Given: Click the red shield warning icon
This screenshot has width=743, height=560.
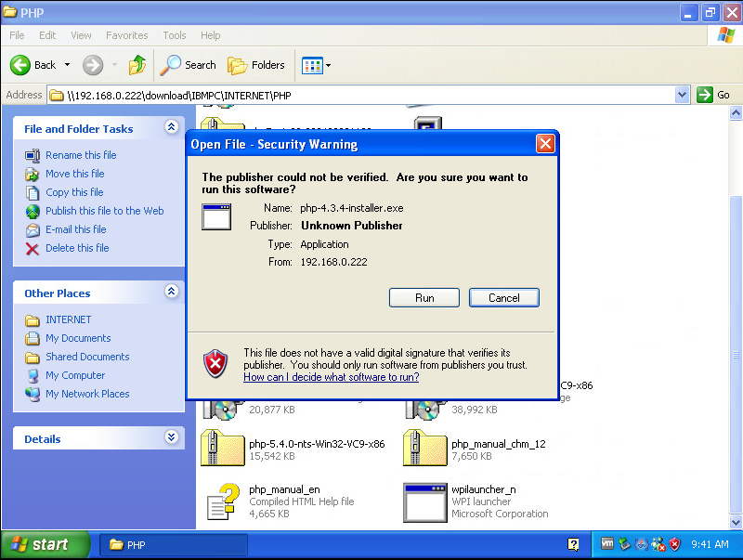Looking at the screenshot, I should tap(215, 364).
